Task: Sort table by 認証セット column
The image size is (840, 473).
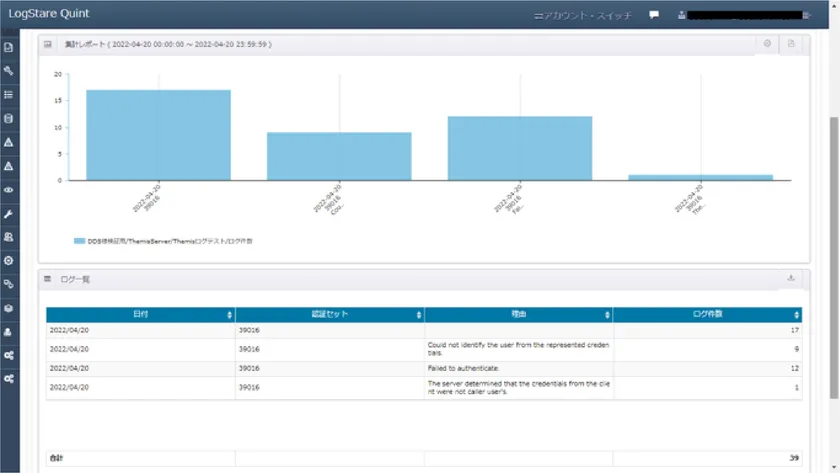Action: 329,314
